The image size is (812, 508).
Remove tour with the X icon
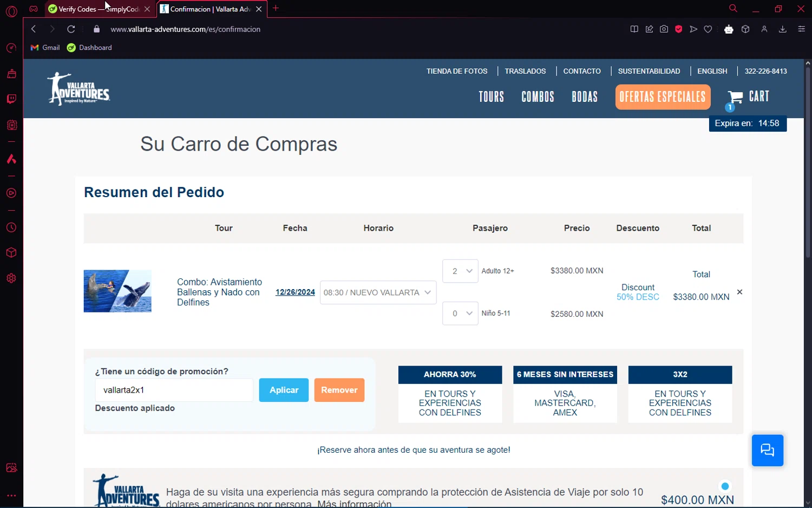[x=739, y=292]
